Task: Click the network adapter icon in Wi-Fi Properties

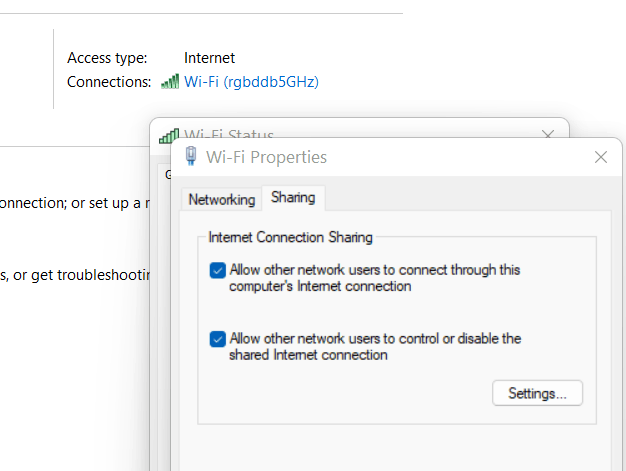Action: [x=191, y=156]
